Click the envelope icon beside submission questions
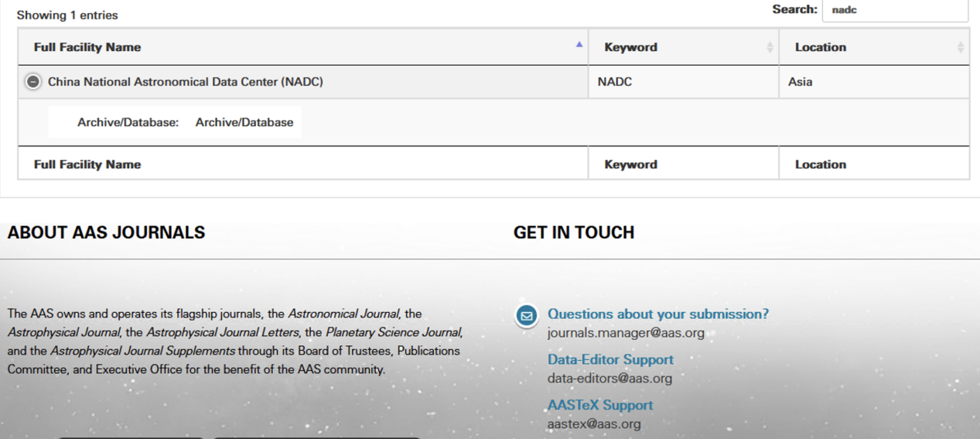This screenshot has height=439, width=980. tap(527, 317)
